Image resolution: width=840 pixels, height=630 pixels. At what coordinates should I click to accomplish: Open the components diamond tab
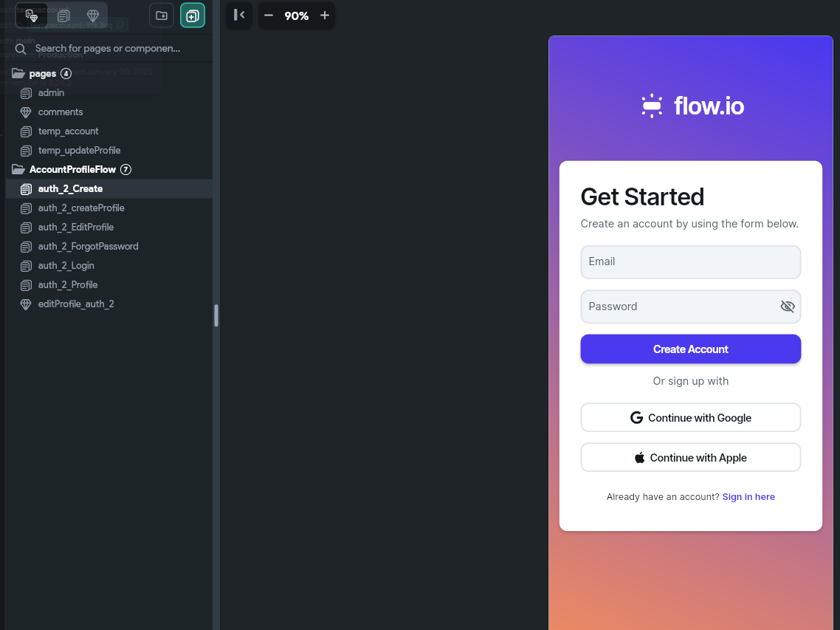(x=93, y=16)
